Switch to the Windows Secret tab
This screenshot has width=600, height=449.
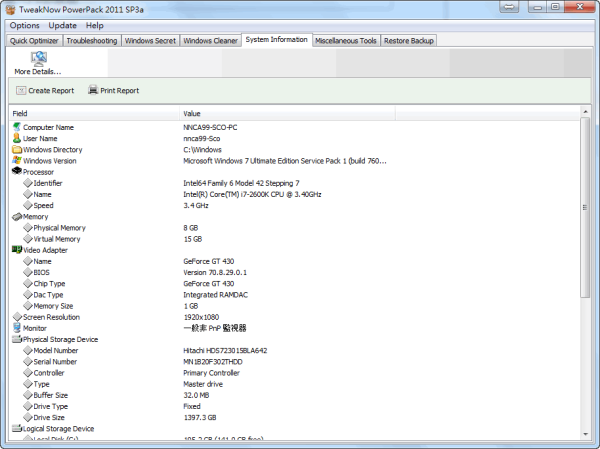point(150,41)
